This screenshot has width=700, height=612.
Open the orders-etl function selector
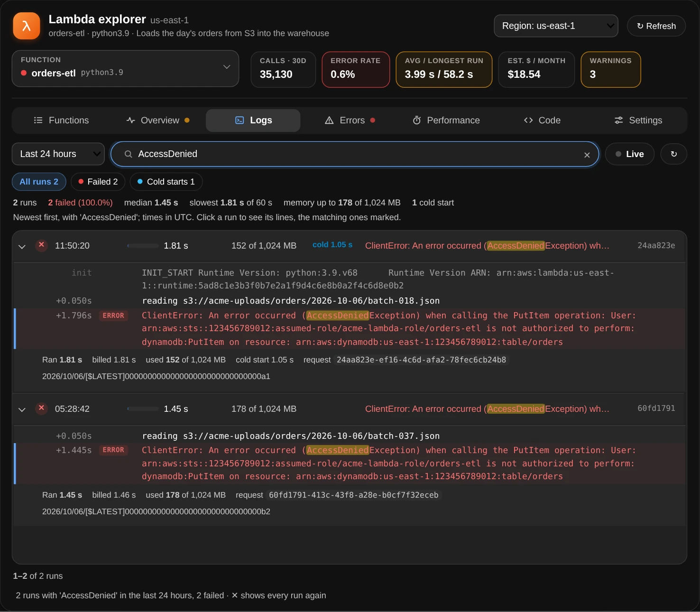coord(125,69)
